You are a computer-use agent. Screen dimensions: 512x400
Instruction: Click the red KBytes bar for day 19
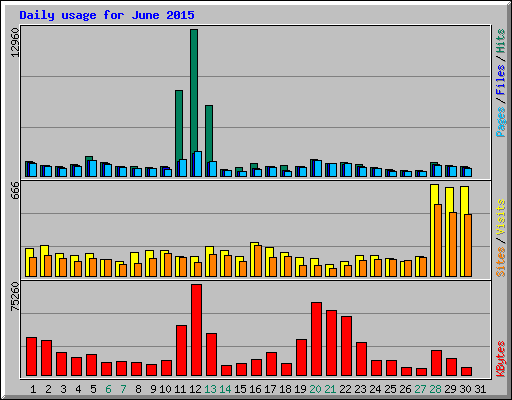click(301, 358)
